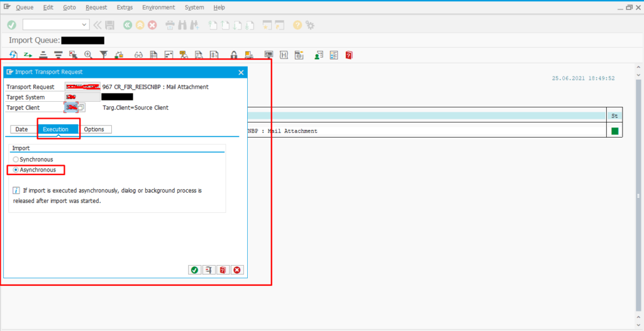The height and width of the screenshot is (331, 644).
Task: Click the blue information icon
Action: pos(16,191)
